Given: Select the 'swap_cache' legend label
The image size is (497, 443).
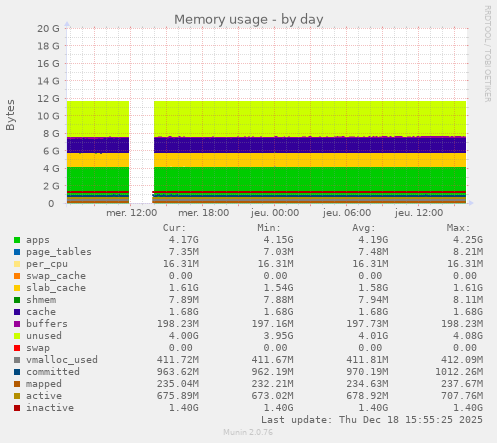Looking at the screenshot, I should click(x=56, y=276).
